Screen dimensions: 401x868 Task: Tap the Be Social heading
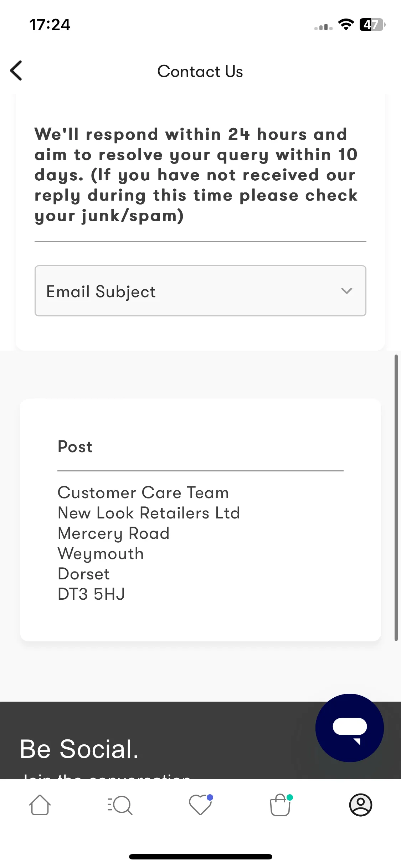coord(79,749)
